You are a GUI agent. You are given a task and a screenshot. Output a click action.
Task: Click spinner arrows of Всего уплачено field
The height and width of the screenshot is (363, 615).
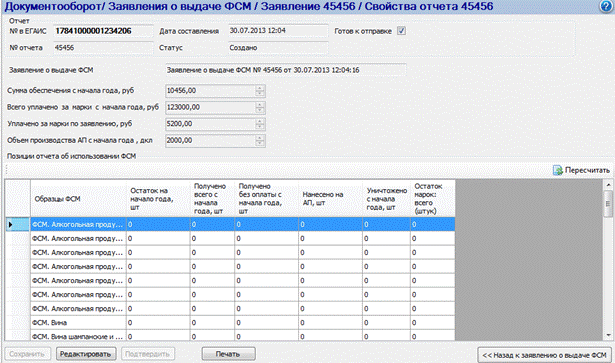point(260,107)
